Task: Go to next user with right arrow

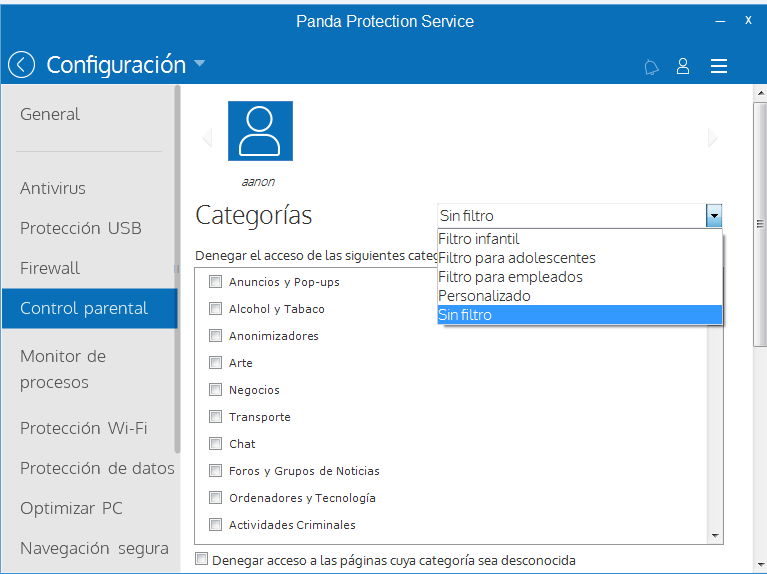Action: click(x=713, y=138)
